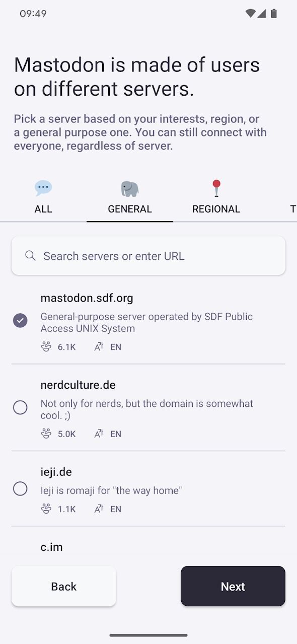Select the ieji.de server radio button
Image resolution: width=297 pixels, height=644 pixels.
pyautogui.click(x=20, y=488)
